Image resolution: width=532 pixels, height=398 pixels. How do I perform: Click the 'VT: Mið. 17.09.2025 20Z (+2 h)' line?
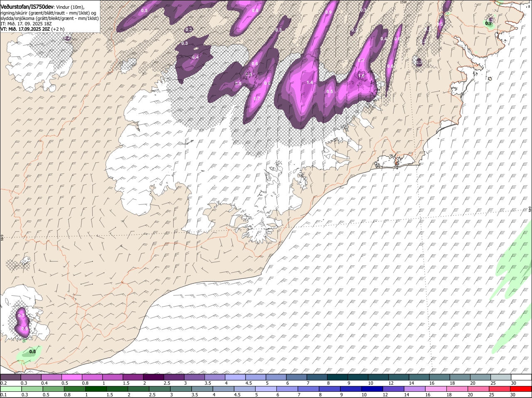(32, 29)
